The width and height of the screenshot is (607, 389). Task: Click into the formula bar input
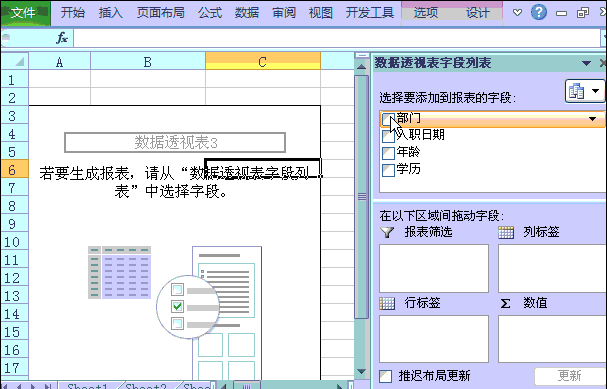pyautogui.click(x=337, y=38)
